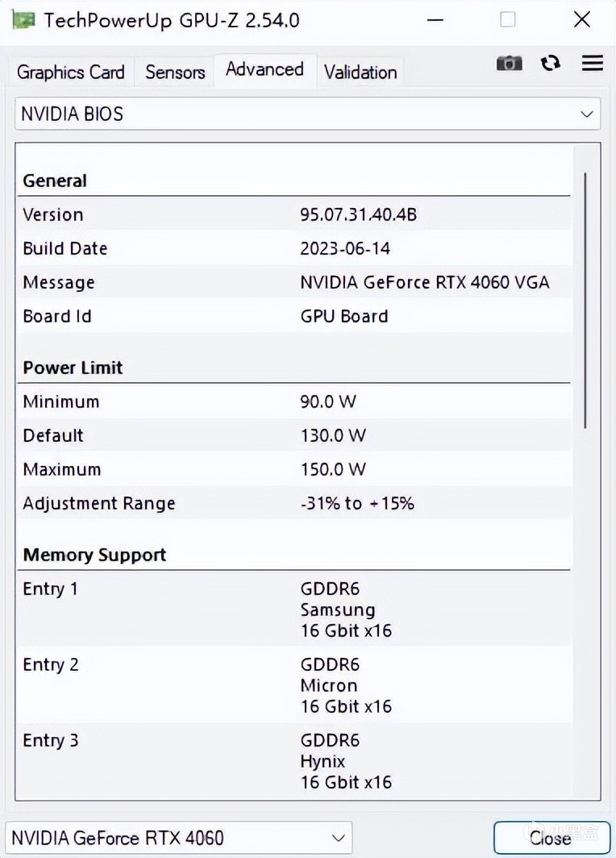616x858 pixels.
Task: Select the Board Id row label
Action: 57,316
